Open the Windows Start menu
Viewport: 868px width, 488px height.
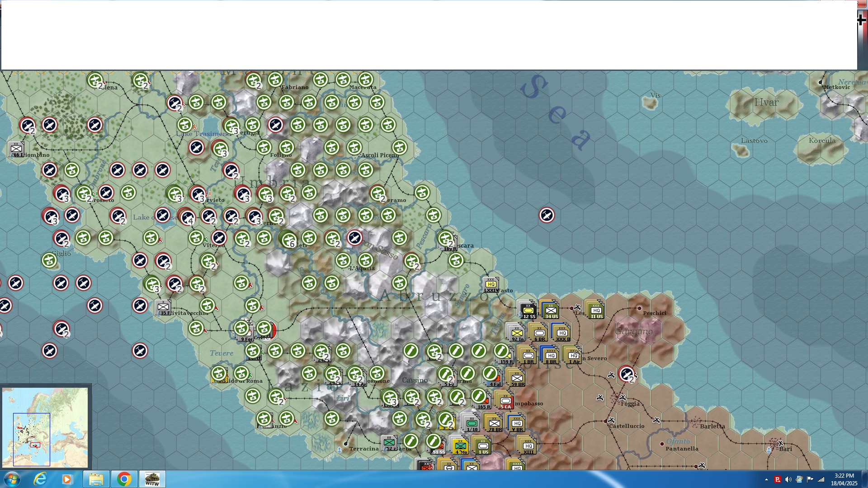pos(11,479)
